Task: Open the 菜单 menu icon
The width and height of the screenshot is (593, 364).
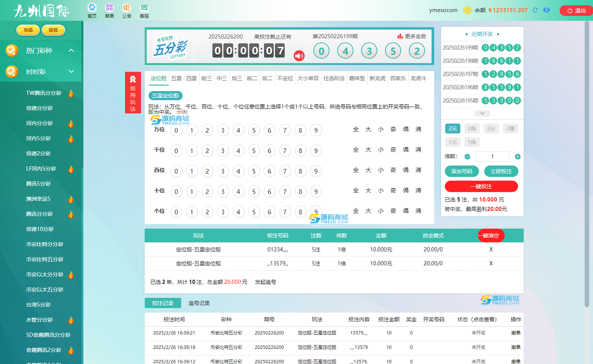Action: click(x=109, y=8)
